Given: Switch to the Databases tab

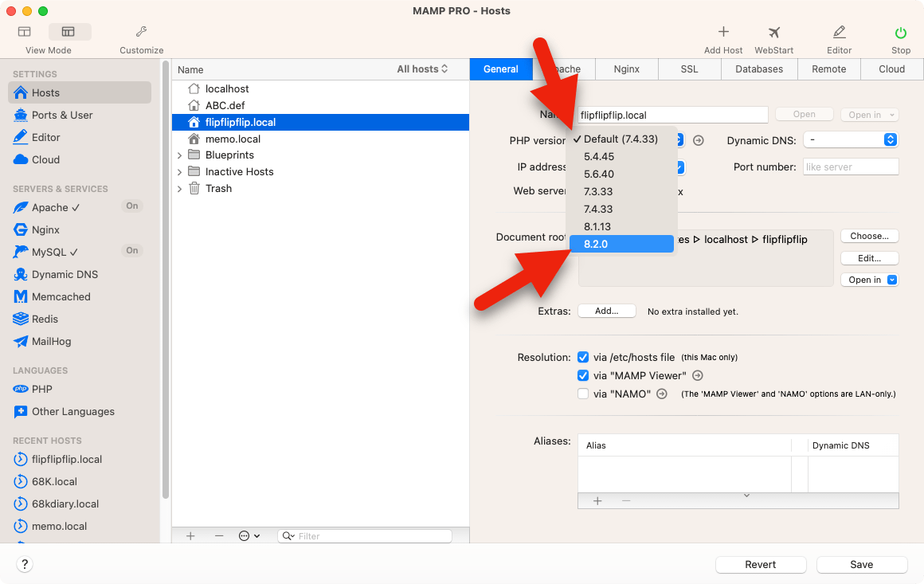Looking at the screenshot, I should pyautogui.click(x=758, y=69).
